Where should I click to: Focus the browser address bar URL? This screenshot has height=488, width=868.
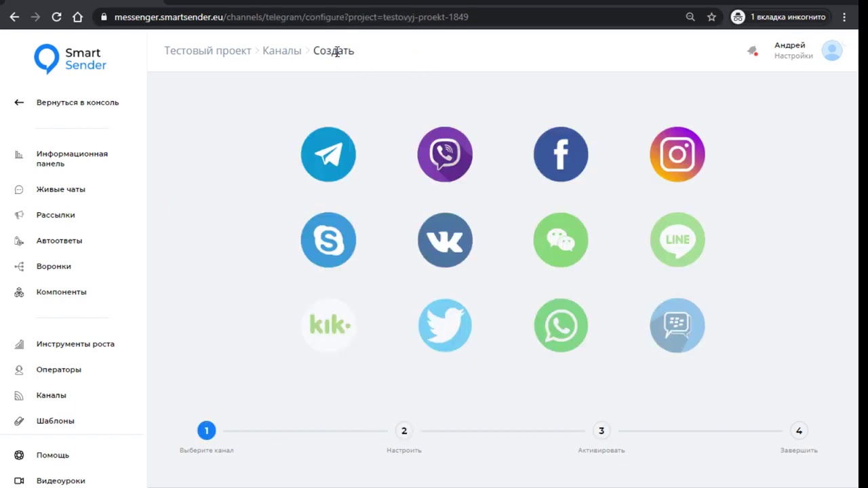click(x=292, y=17)
